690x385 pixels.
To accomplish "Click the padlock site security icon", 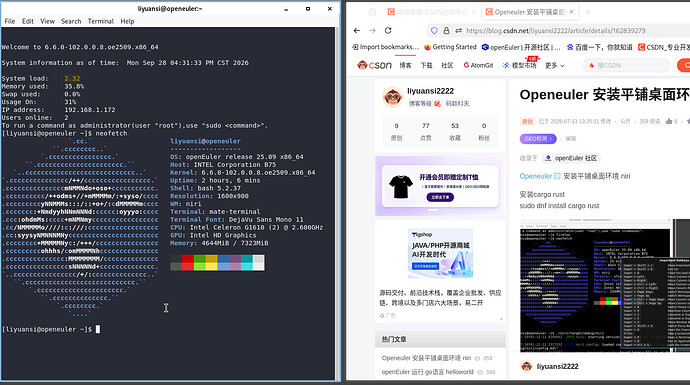I will (x=446, y=30).
